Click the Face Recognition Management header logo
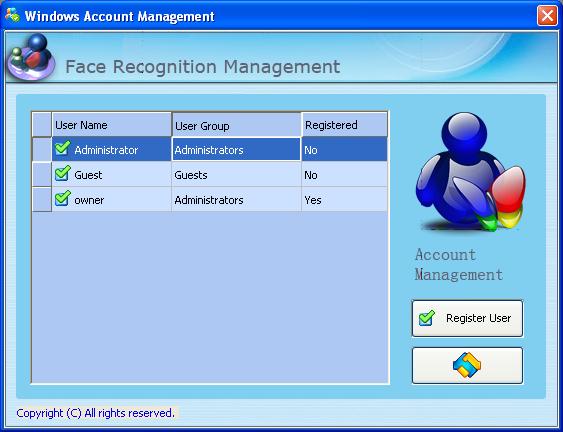This screenshot has width=563, height=432. pyautogui.click(x=32, y=57)
